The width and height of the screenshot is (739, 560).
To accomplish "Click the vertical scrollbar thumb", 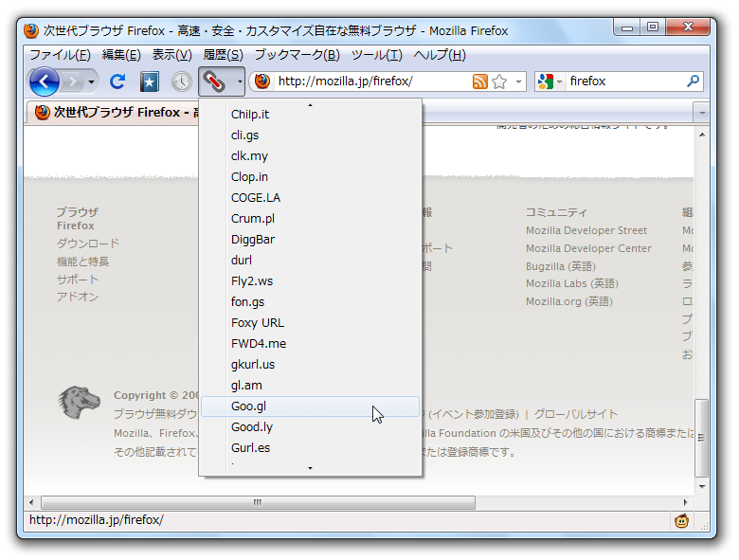I will (x=702, y=438).
